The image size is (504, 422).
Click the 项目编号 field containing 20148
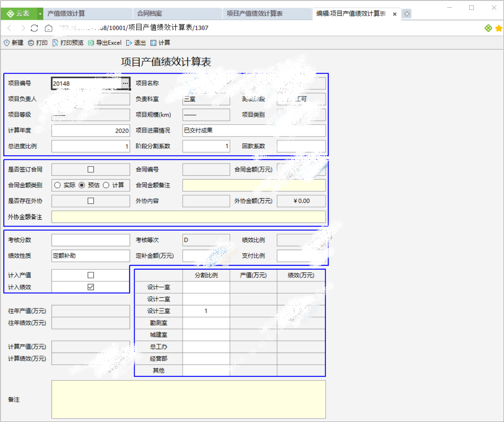(x=87, y=83)
